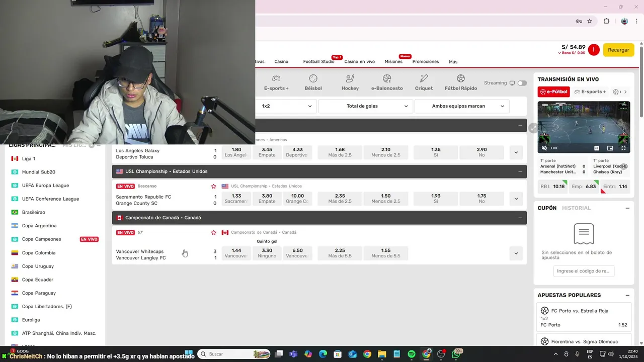
Task: Switch to the Historial tab
Action: click(576, 208)
